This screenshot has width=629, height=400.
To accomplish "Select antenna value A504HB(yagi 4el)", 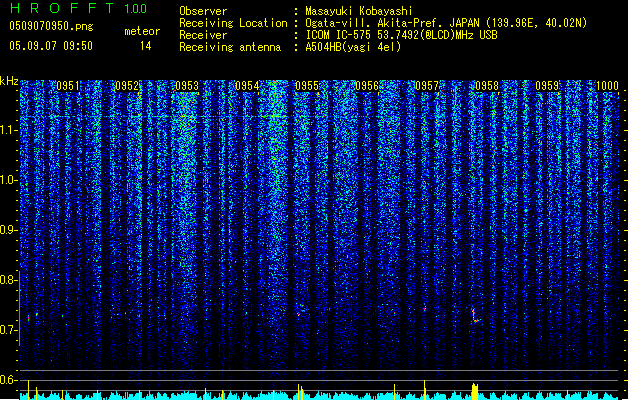I will coord(353,47).
